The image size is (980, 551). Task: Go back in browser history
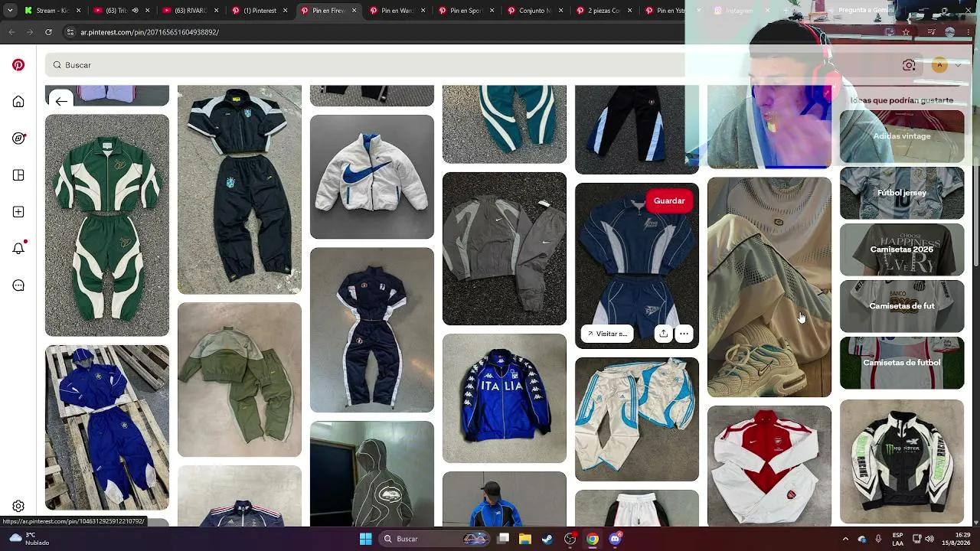[11, 32]
